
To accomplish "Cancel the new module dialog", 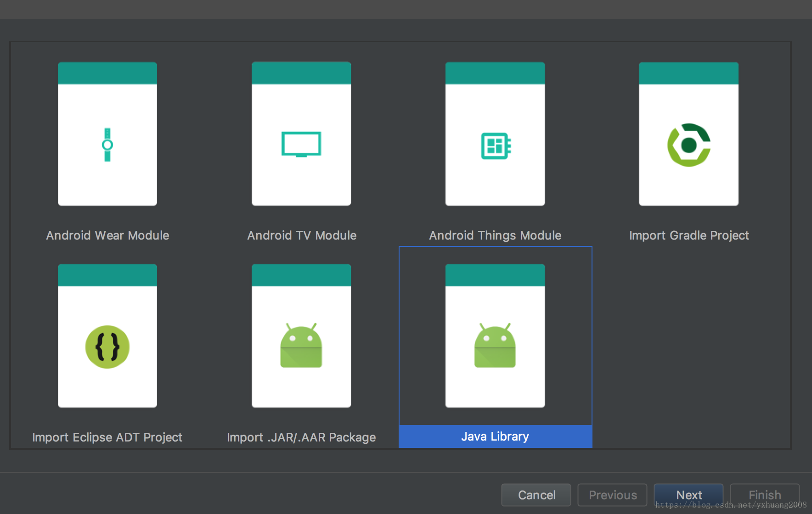I will tap(536, 495).
